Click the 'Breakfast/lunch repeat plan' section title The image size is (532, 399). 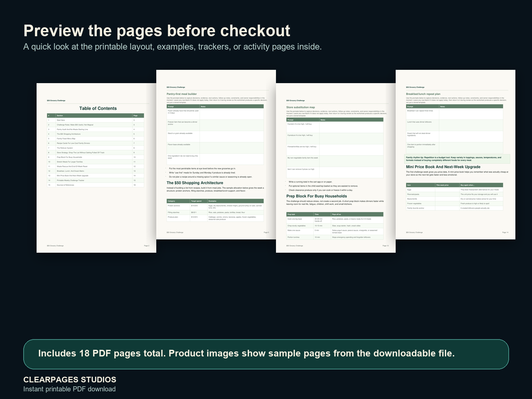(423, 94)
